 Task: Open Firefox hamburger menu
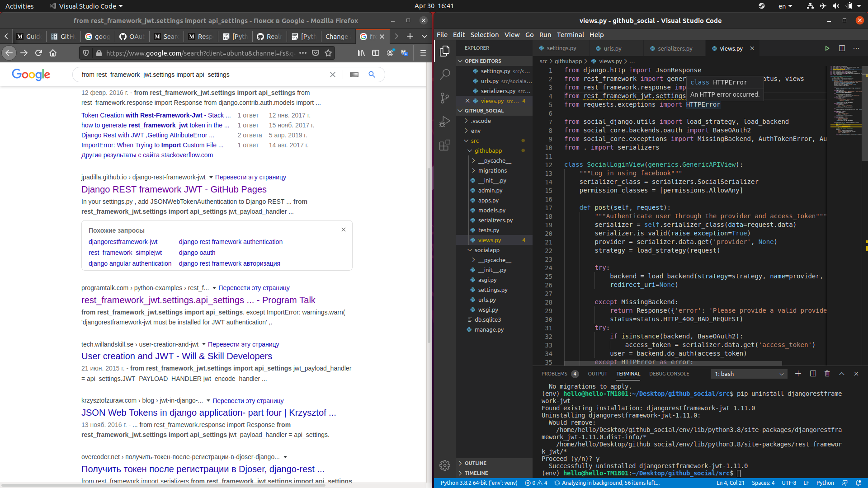click(423, 53)
